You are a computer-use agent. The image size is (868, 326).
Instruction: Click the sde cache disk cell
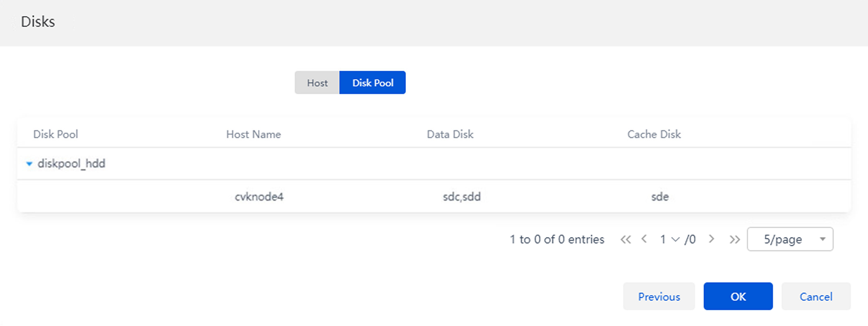659,197
